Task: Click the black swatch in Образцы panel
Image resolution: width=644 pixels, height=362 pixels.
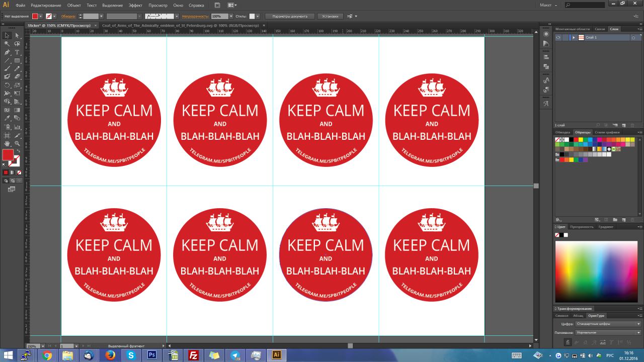Action: point(572,139)
